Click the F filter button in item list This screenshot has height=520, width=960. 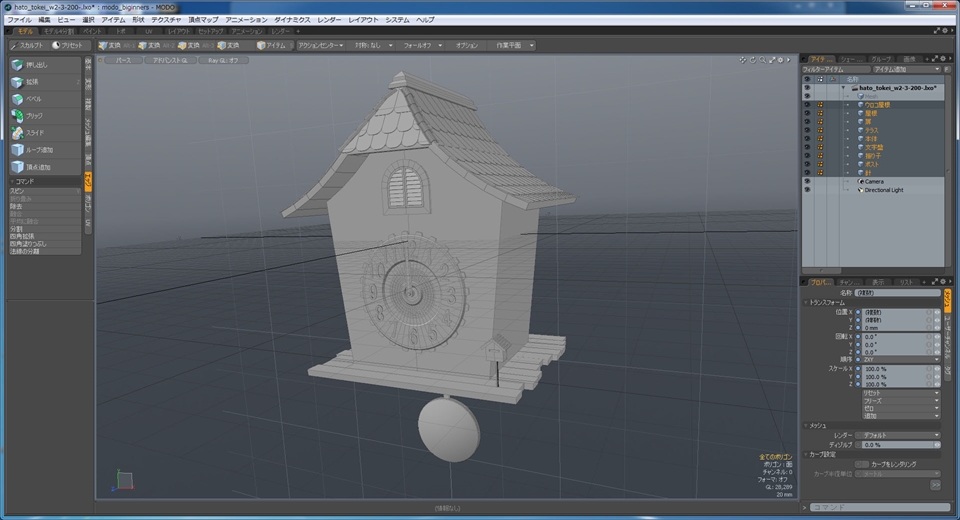coord(947,70)
